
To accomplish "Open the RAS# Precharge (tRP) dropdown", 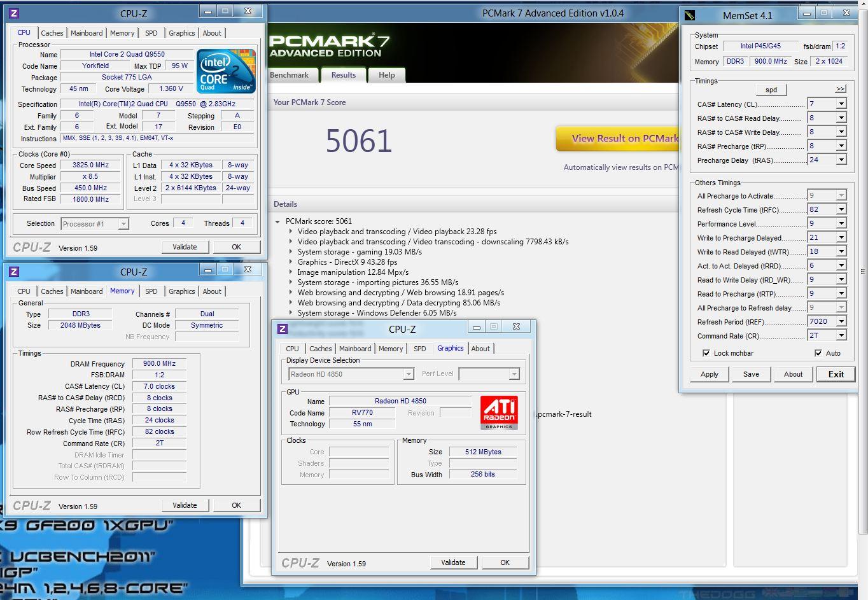I will (x=841, y=146).
